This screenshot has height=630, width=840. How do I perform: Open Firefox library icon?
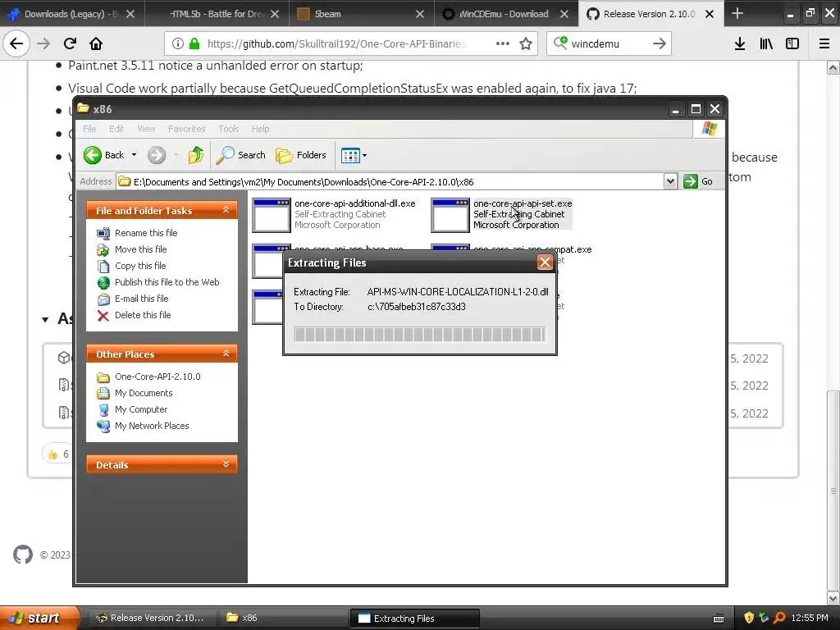(766, 44)
